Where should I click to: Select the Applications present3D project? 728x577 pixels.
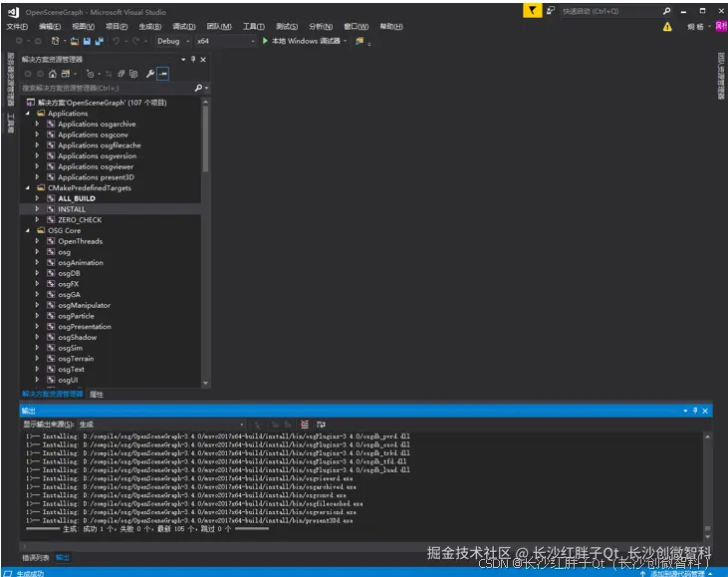[97, 177]
